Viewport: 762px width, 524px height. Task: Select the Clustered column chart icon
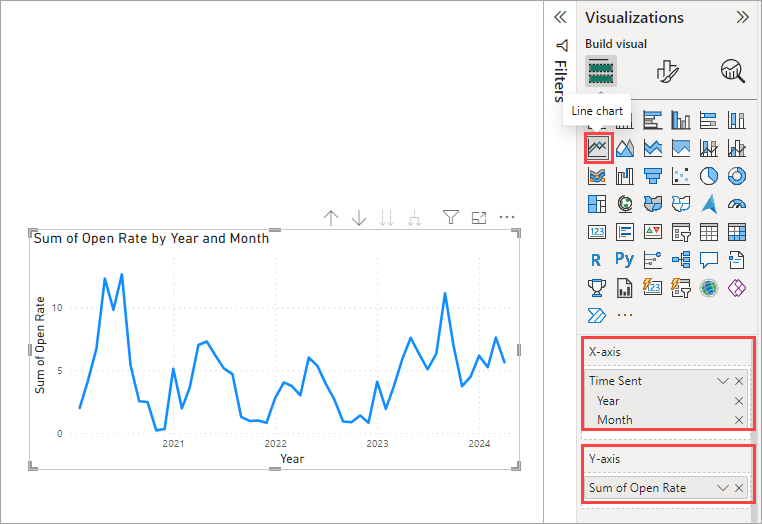(681, 120)
